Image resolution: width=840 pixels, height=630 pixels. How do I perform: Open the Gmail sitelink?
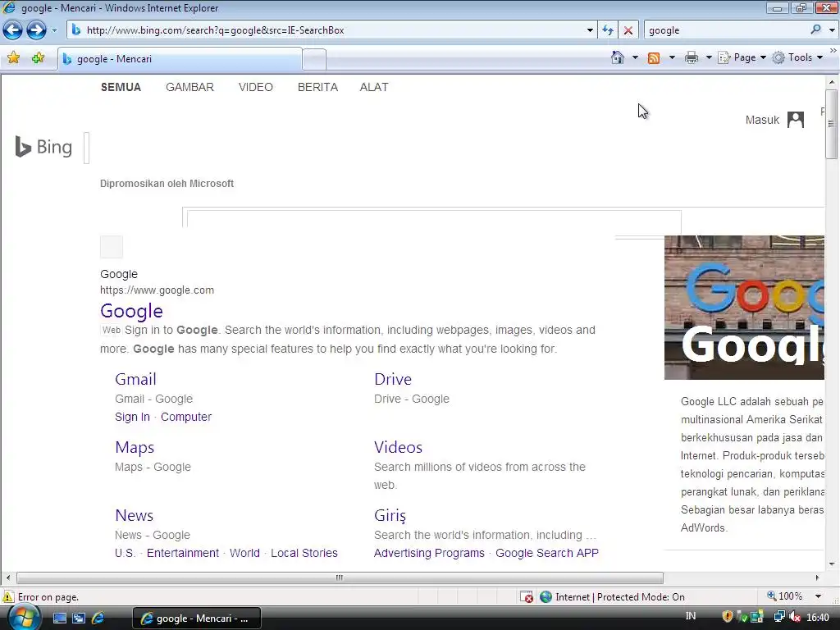135,379
